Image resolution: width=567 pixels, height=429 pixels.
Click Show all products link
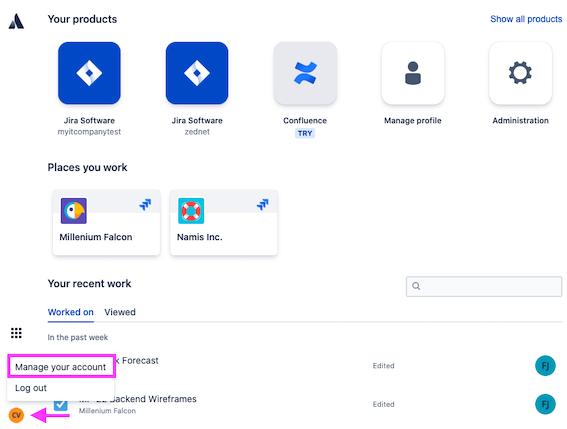[526, 19]
